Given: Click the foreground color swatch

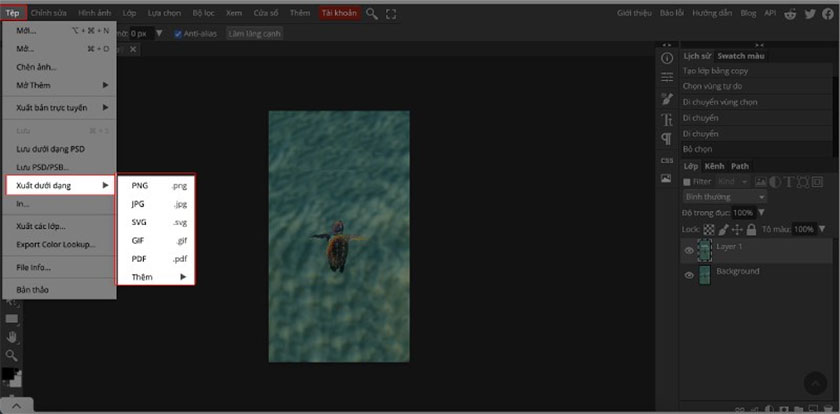Looking at the screenshot, I should pyautogui.click(x=7, y=374).
